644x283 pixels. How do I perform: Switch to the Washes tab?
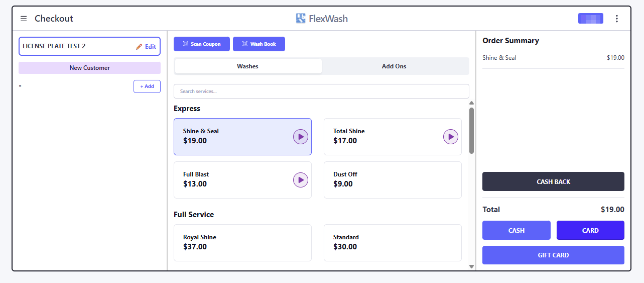248,66
